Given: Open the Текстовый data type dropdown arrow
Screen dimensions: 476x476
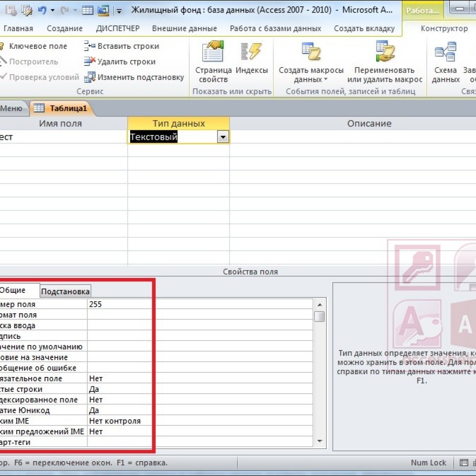Looking at the screenshot, I should click(223, 137).
